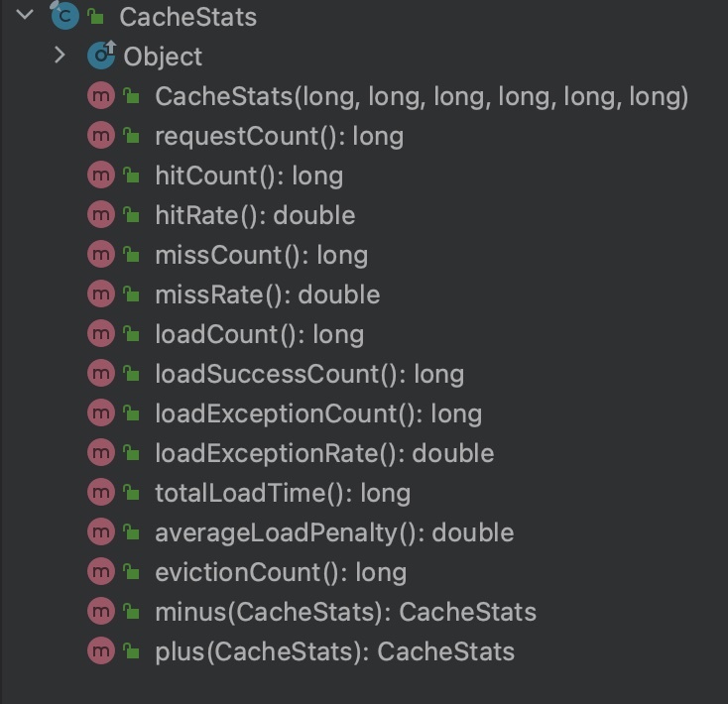Select minus(CacheStats): CacheStats method
Image resolution: width=728 pixels, height=704 pixels.
pyautogui.click(x=345, y=612)
